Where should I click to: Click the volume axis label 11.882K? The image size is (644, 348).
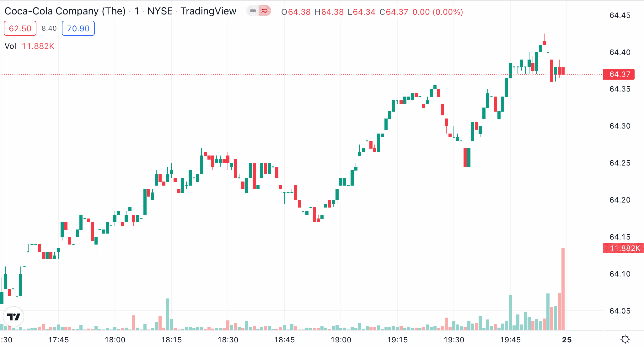tap(624, 248)
